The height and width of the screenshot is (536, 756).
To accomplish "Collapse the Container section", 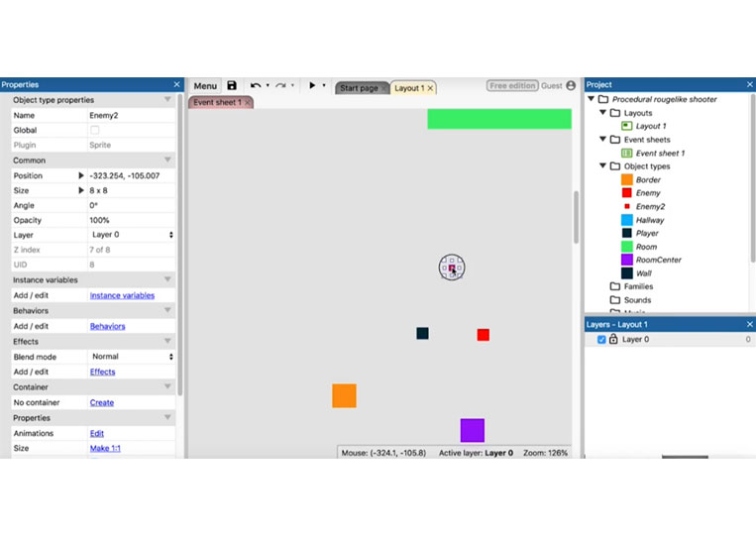I will (167, 387).
